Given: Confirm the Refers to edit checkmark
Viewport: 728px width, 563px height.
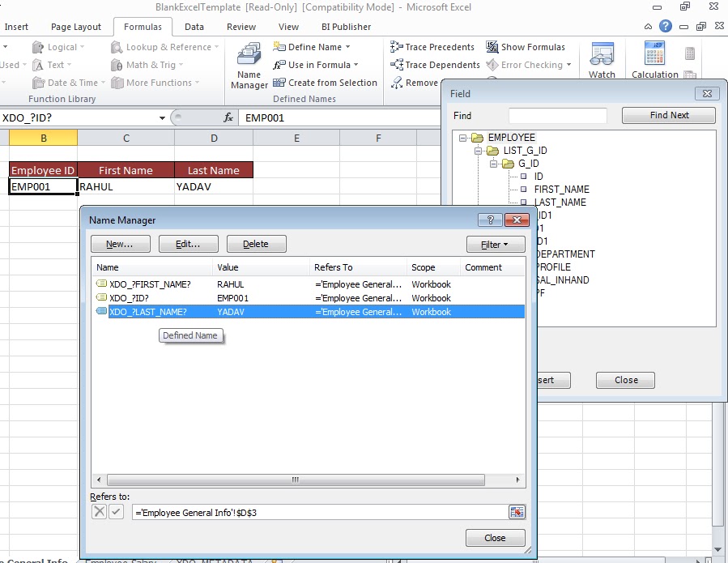Looking at the screenshot, I should [x=116, y=512].
